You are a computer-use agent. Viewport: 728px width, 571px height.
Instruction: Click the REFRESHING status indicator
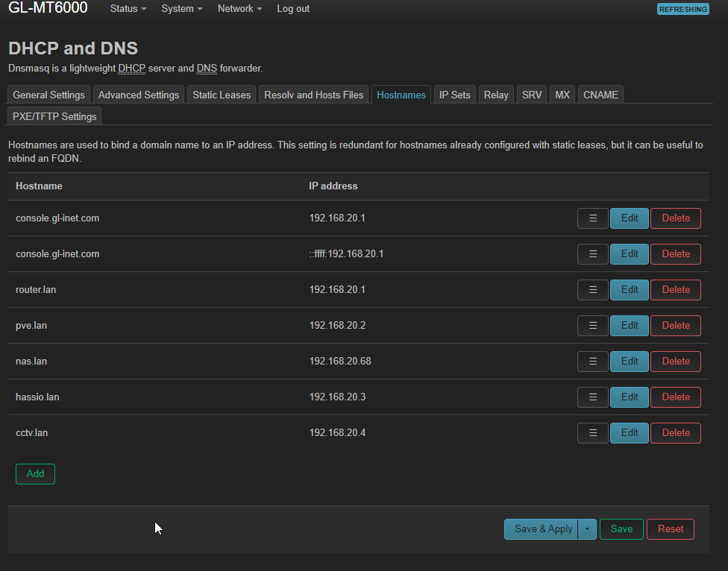tap(682, 9)
